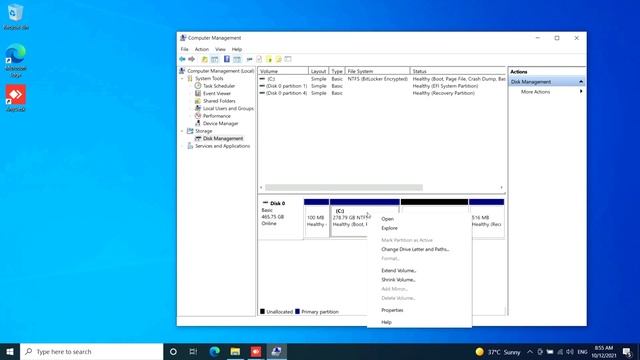Click the Cortana circle icon on taskbar

(x=173, y=351)
